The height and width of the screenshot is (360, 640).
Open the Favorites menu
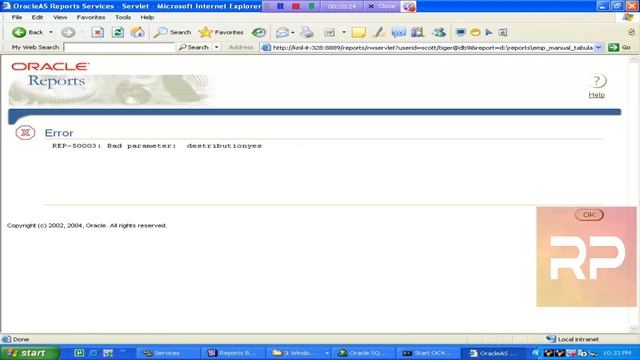[91, 18]
